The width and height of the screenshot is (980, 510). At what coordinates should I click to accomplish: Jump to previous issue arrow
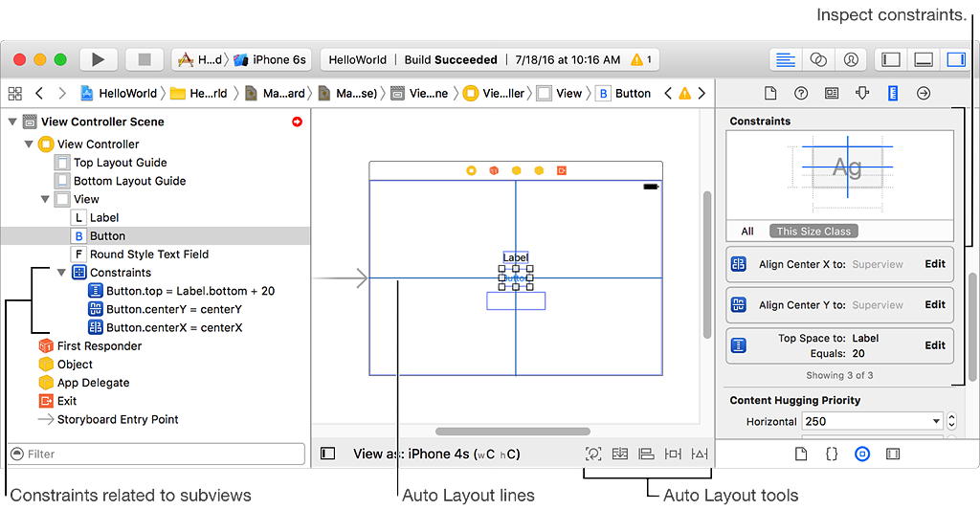click(x=668, y=94)
